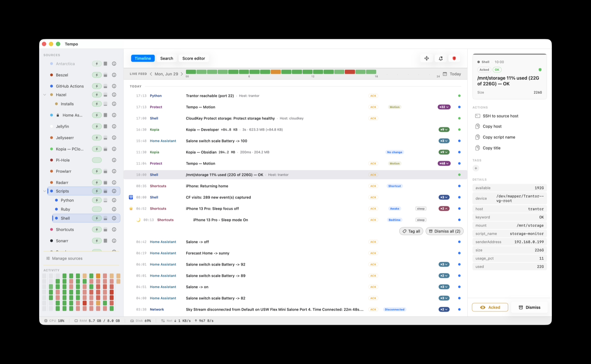Click the icon beside 08:00 Shell event
591x364 pixels.
click(x=131, y=197)
